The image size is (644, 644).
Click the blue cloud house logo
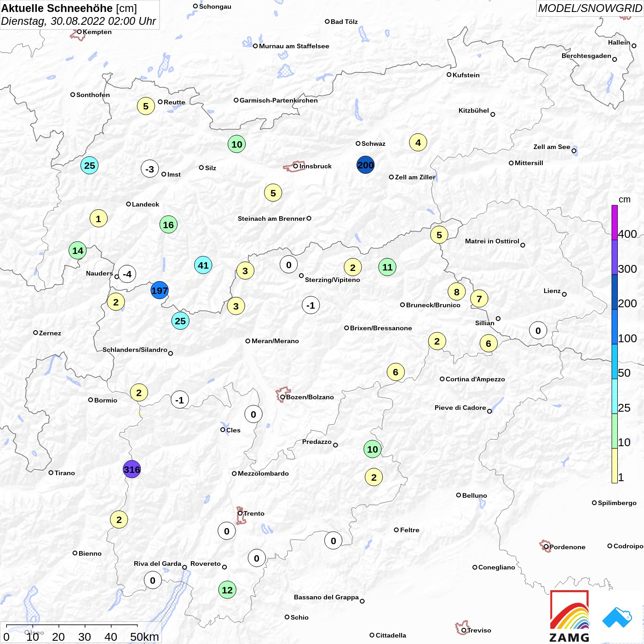617,617
